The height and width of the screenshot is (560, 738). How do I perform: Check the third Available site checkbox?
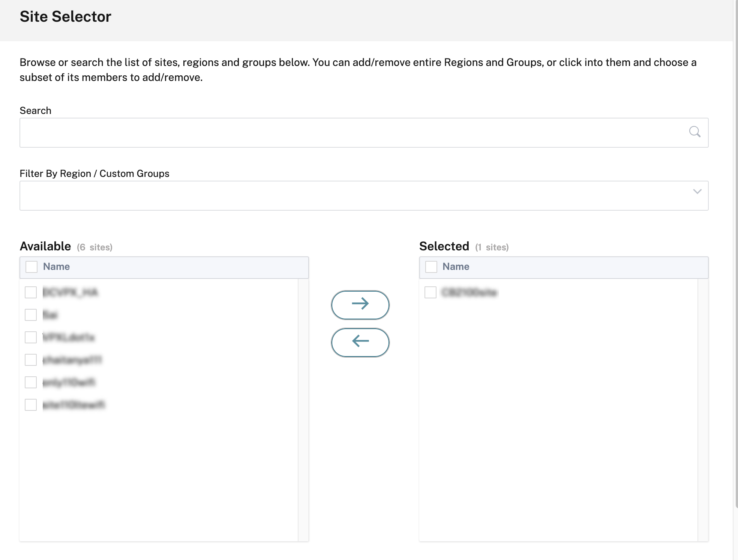click(31, 337)
